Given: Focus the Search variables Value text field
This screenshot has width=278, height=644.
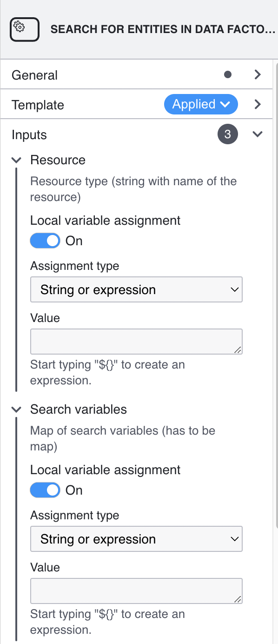Looking at the screenshot, I should click(136, 591).
